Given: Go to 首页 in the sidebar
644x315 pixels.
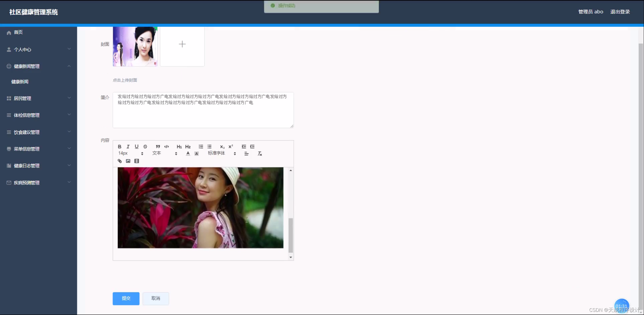Looking at the screenshot, I should pos(18,32).
